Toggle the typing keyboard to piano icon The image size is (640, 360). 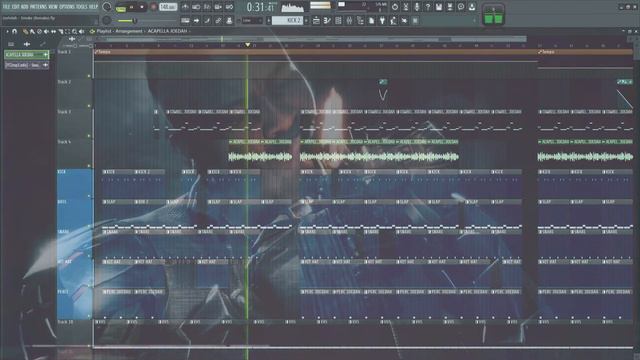click(x=185, y=20)
